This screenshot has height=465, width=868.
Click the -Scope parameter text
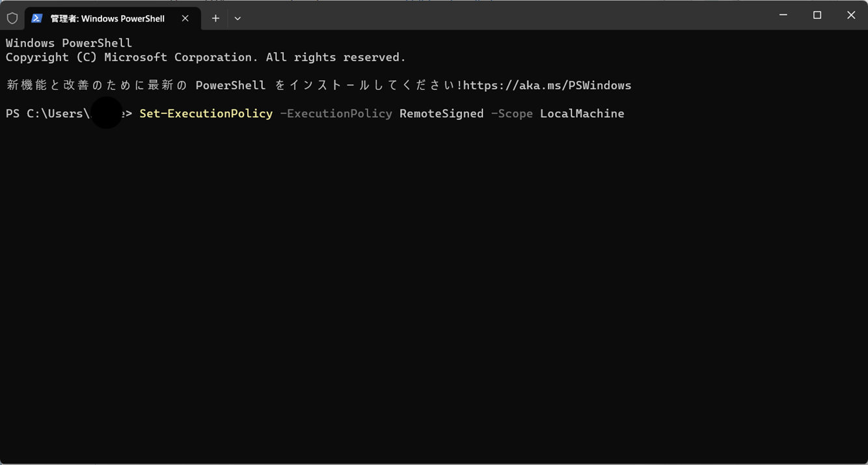512,113
